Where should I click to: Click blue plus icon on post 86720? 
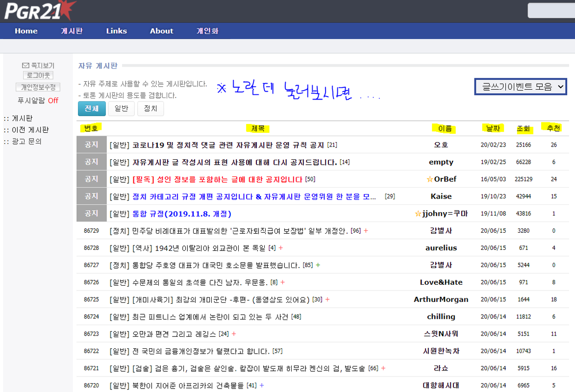pos(262,386)
